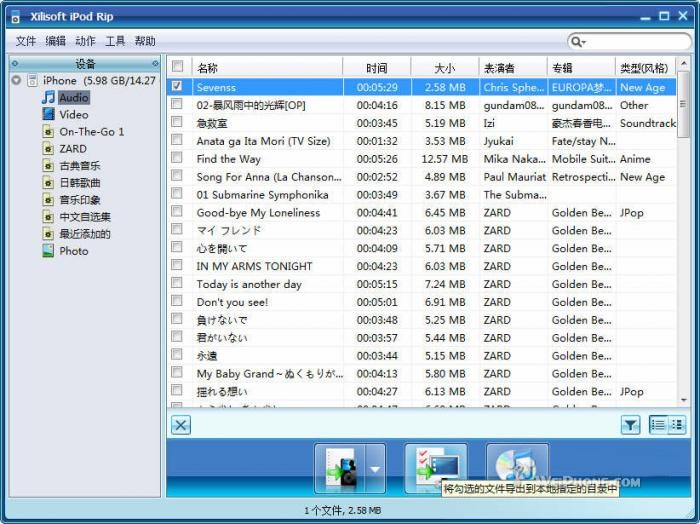Open the 中文自选集 playlist icon
Viewport: 700px width, 524px height.
[48, 216]
